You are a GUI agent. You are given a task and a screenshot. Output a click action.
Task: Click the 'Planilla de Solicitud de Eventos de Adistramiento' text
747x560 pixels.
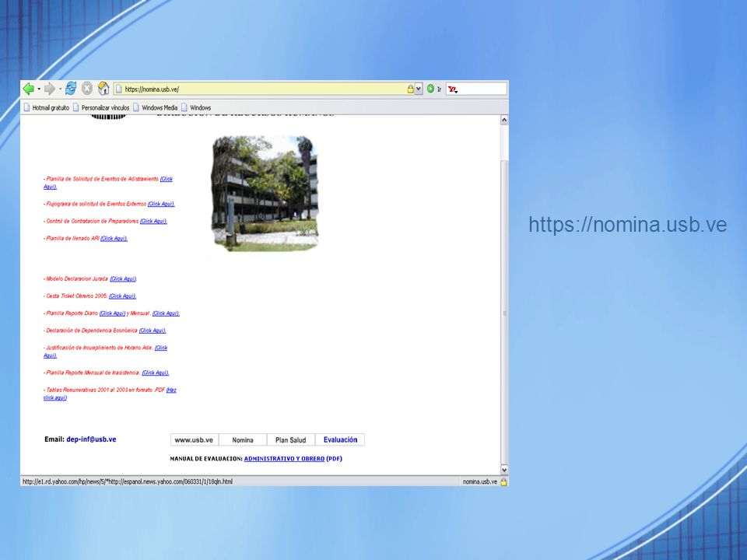103,179
